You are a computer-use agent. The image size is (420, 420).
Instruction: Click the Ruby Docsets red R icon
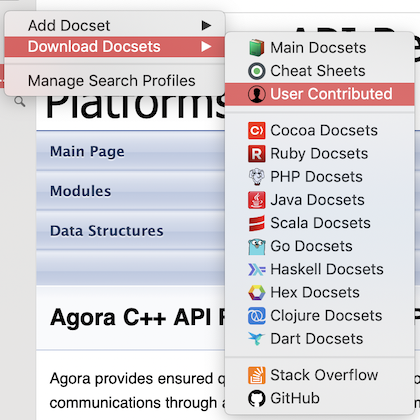pyautogui.click(x=257, y=154)
